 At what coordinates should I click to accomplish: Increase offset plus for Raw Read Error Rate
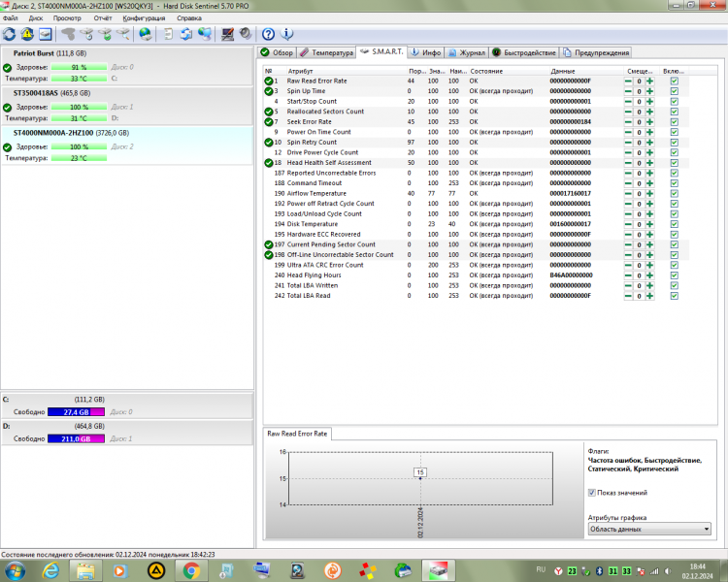649,81
